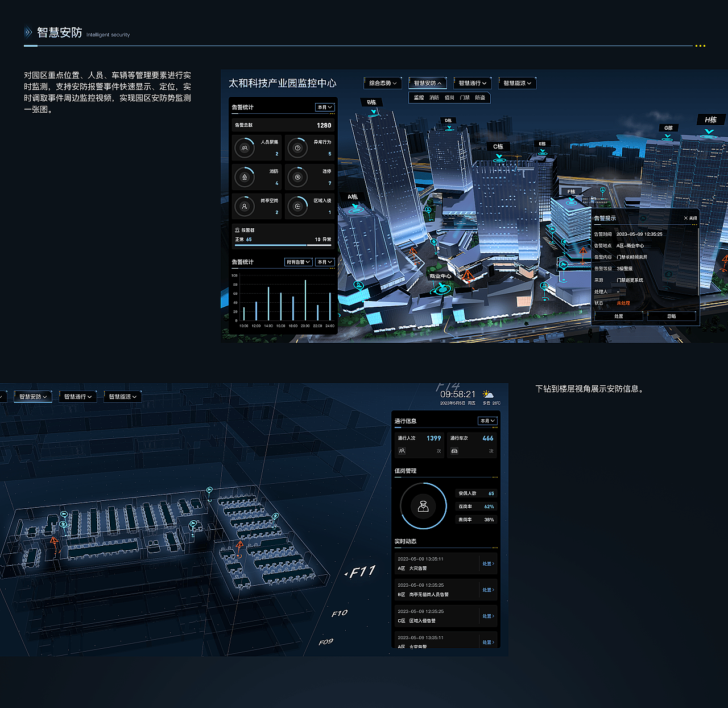Screen dimensions: 728x708
Task: Click the 报警器 normal/abnormal progress bar
Action: [x=283, y=245]
